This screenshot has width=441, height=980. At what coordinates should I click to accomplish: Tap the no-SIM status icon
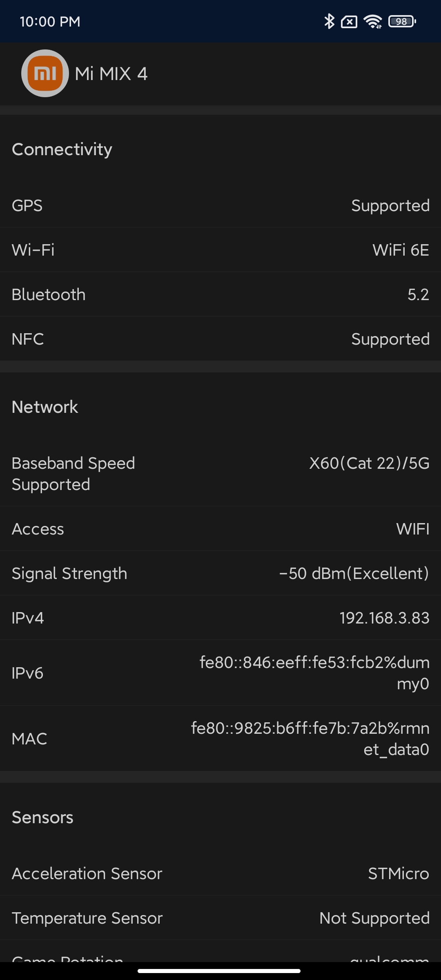coord(349,22)
